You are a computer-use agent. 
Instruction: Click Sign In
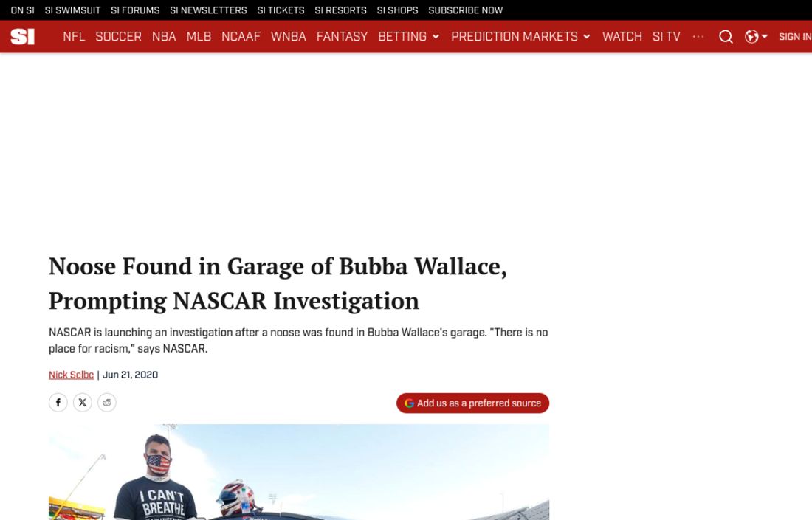coord(795,37)
